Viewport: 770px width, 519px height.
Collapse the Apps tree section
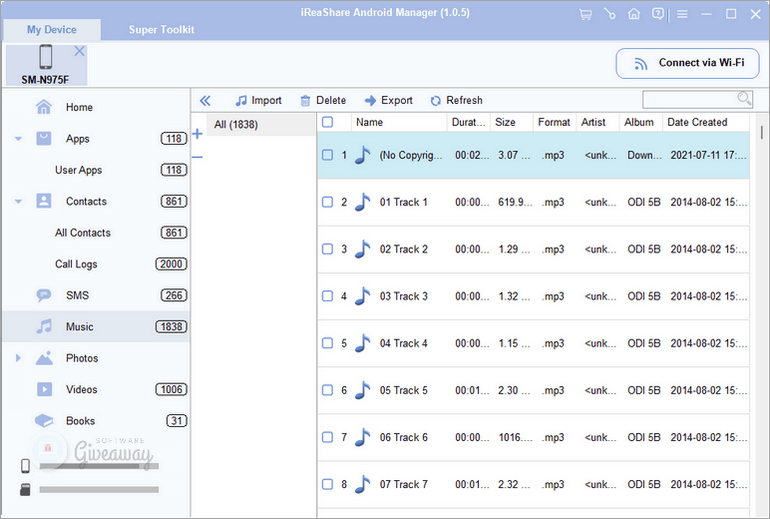(x=19, y=139)
